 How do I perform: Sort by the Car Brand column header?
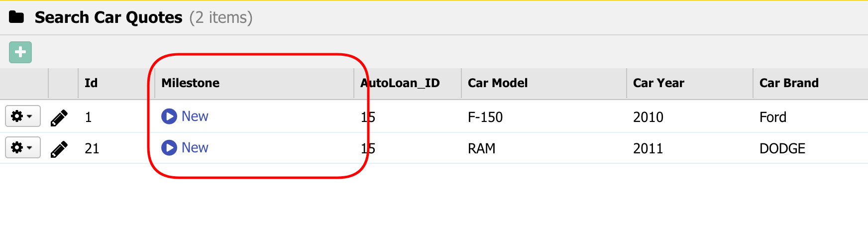(x=789, y=83)
